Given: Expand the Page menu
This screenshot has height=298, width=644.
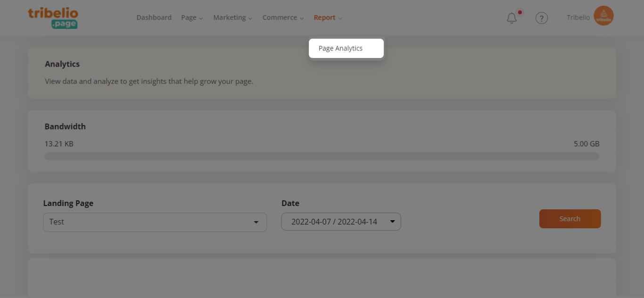Looking at the screenshot, I should click(192, 17).
